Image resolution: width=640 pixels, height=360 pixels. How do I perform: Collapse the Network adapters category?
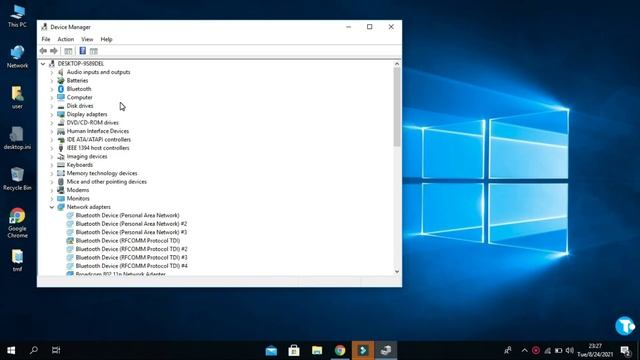(52, 207)
